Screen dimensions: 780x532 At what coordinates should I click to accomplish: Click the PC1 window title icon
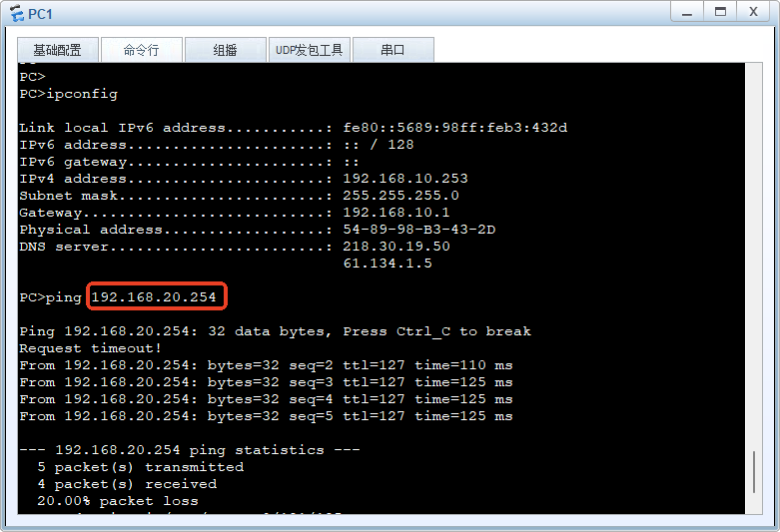16,13
